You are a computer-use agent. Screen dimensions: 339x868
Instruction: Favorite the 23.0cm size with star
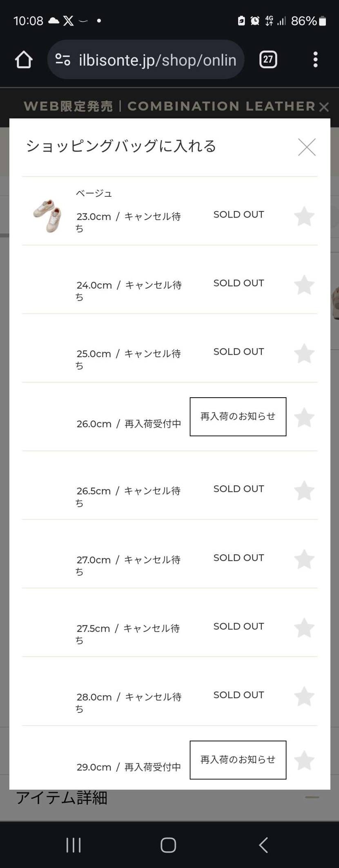coord(304,216)
